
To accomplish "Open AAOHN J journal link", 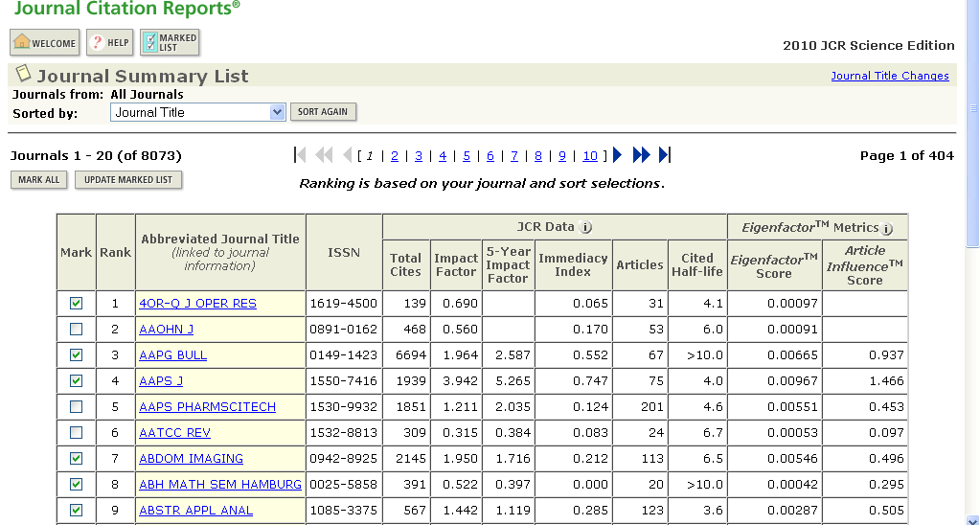I will point(167,330).
